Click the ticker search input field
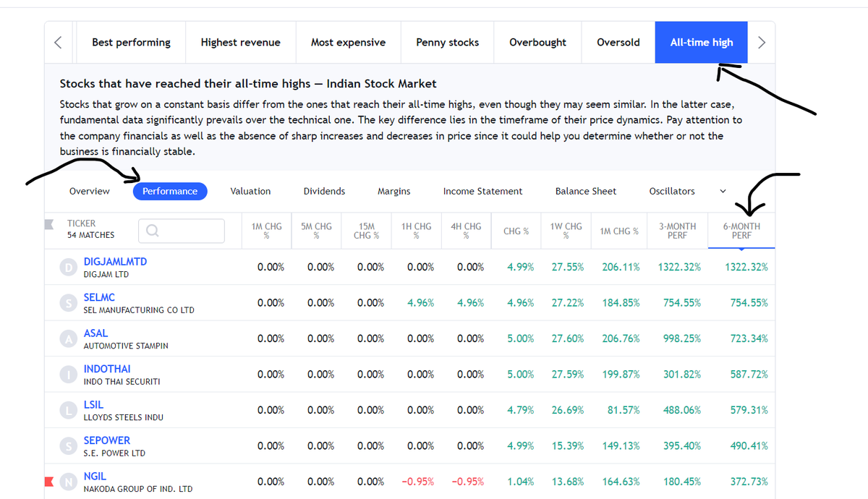 pyautogui.click(x=181, y=231)
